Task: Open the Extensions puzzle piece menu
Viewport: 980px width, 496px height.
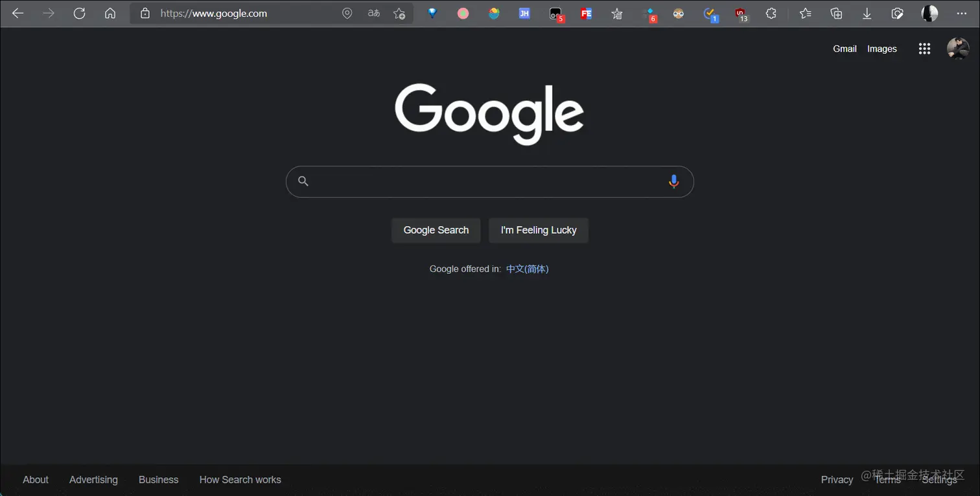Action: 771,13
